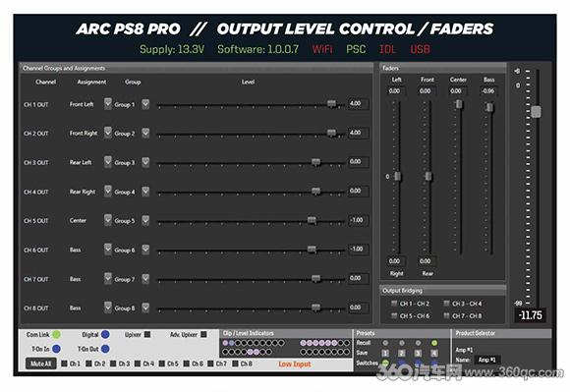Image resolution: width=570 pixels, height=392 pixels.
Task: Click the USB connection status indicator
Action: [x=420, y=49]
